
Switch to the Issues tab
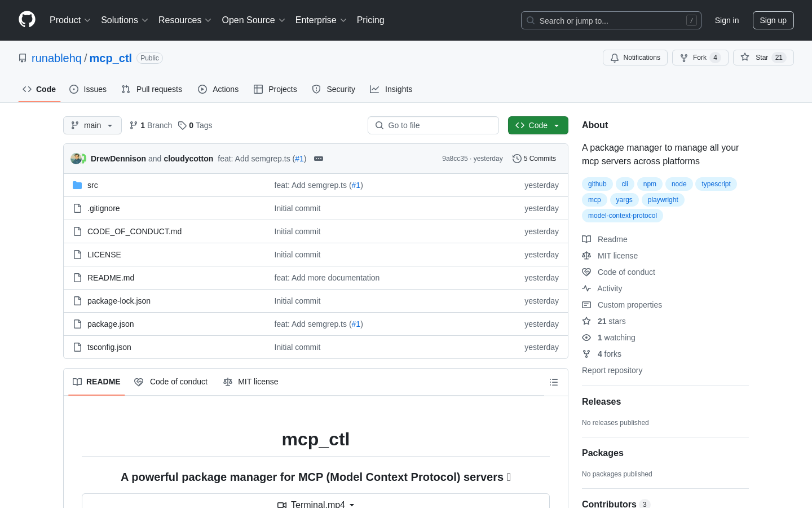(x=88, y=89)
